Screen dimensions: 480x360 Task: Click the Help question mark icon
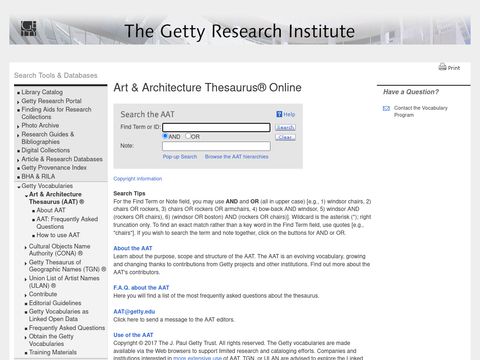pyautogui.click(x=279, y=114)
